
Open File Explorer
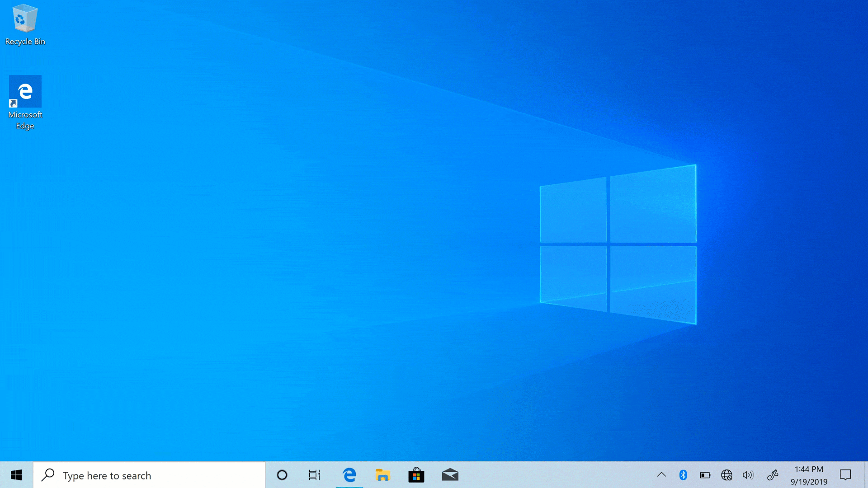pos(383,475)
